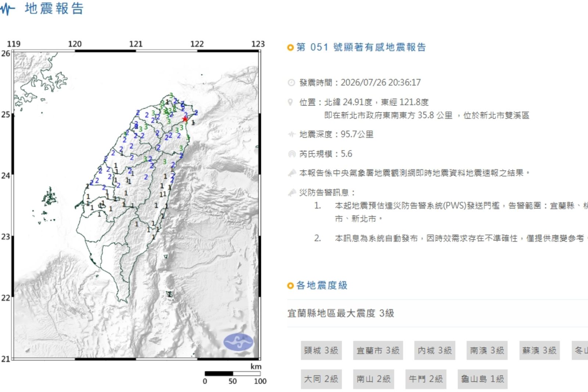The width and height of the screenshot is (588, 392).
Task: Expand the 宜蘭縣地區最大震度 3級 row
Action: (437, 313)
